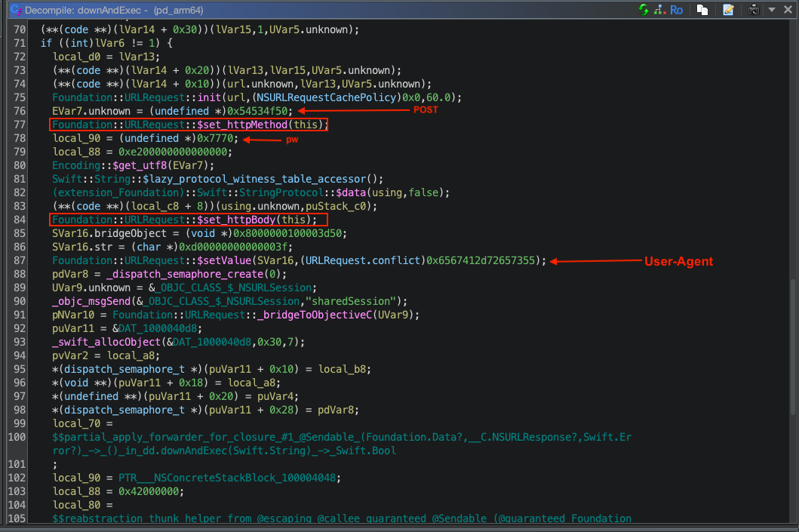Viewport: 799px width, 532px height.
Task: Click the green Re-decompile refresh icon
Action: (x=644, y=10)
